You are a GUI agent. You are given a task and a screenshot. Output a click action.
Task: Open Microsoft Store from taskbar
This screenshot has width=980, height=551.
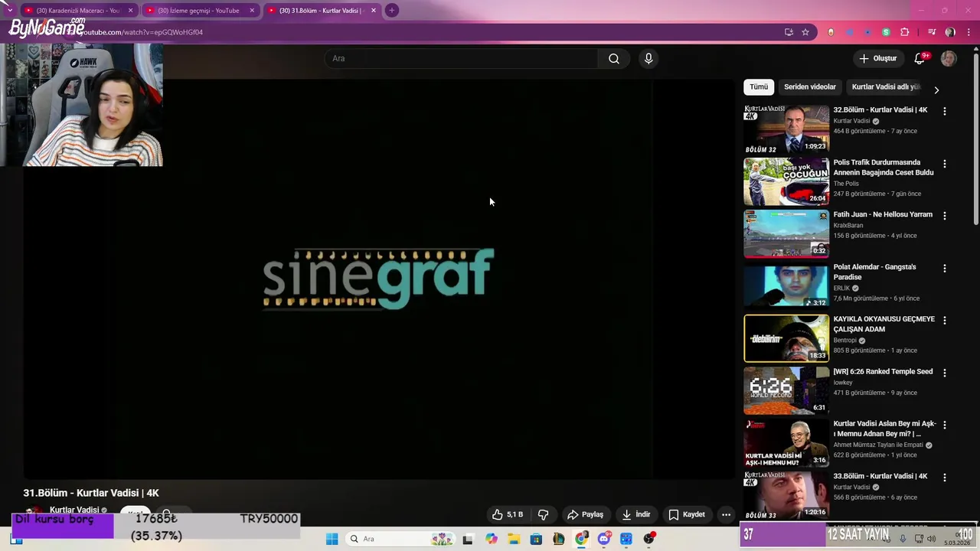[536, 540]
